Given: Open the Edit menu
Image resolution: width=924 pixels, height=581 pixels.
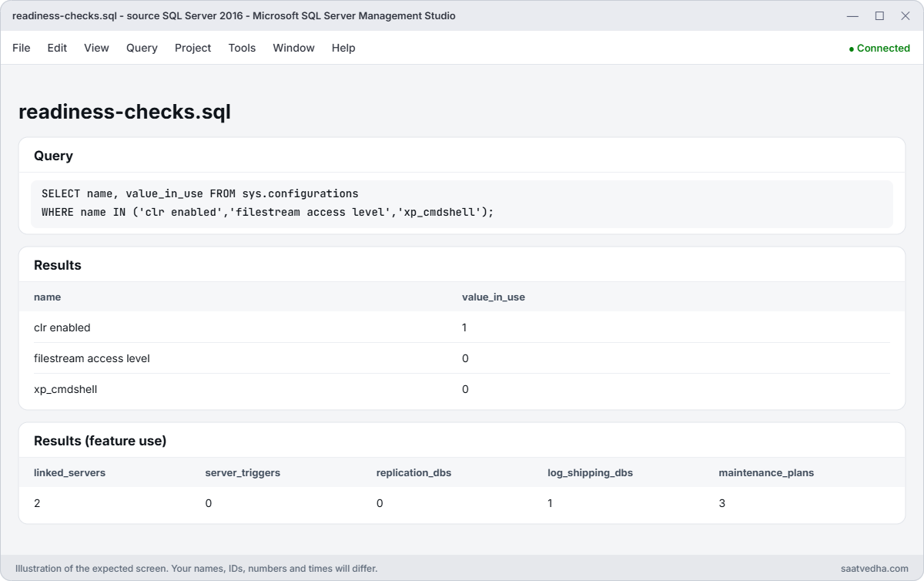Looking at the screenshot, I should [57, 48].
